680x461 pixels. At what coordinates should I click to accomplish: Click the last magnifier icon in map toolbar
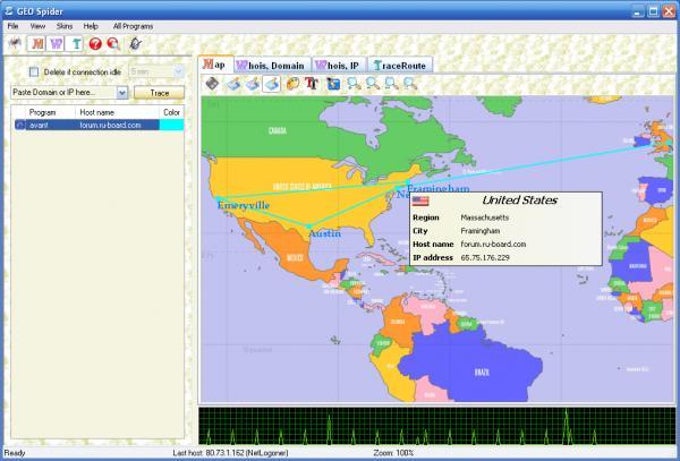(410, 83)
